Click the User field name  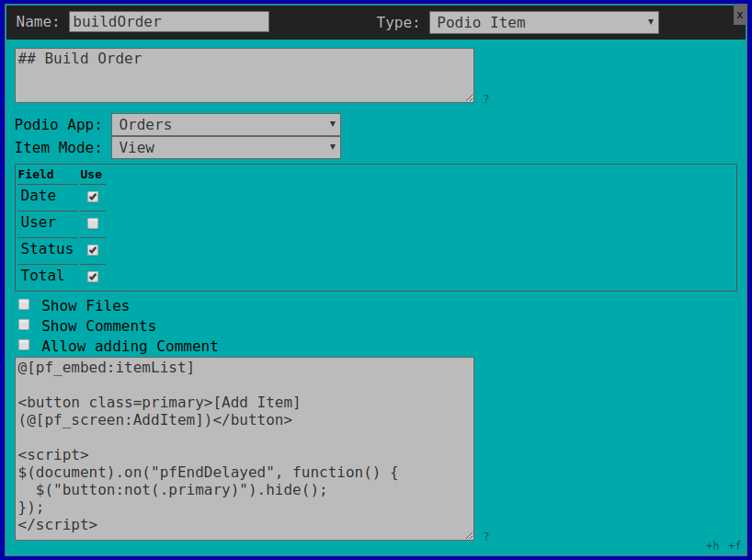click(x=39, y=223)
